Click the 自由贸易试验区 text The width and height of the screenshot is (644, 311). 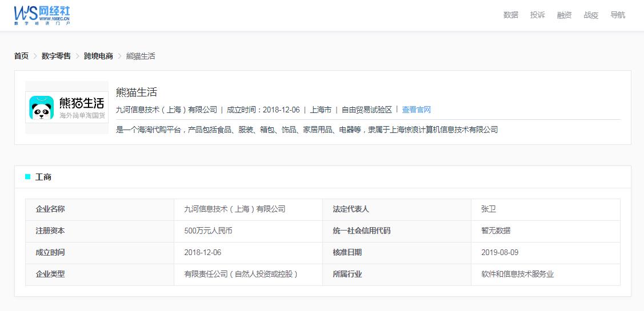[x=367, y=110]
